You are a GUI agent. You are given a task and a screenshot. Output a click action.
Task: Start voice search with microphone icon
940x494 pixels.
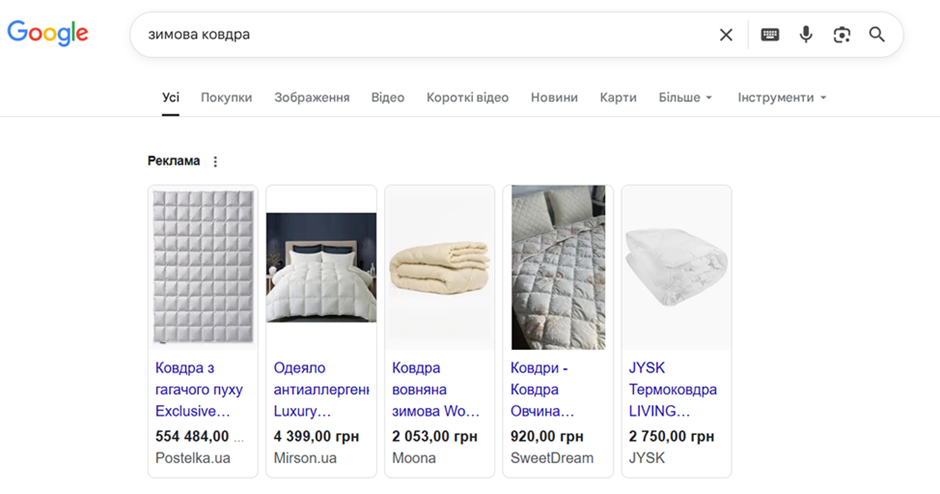[x=806, y=35]
